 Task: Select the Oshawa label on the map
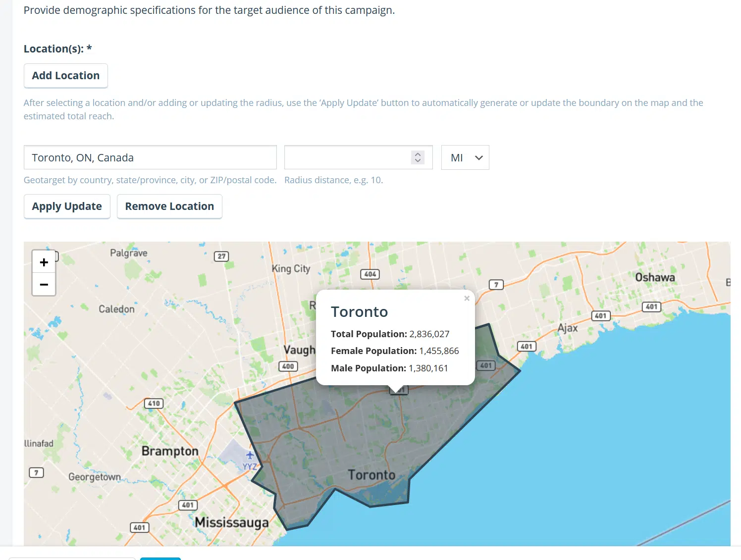pyautogui.click(x=655, y=277)
